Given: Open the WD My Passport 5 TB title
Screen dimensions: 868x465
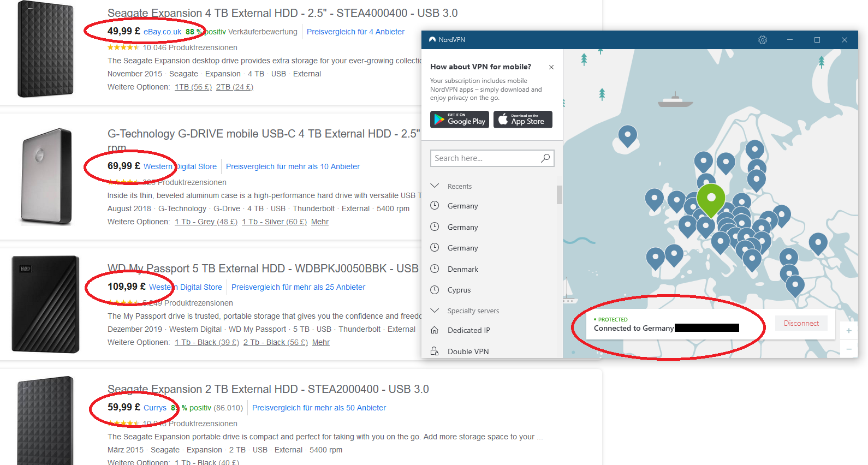Looking at the screenshot, I should (x=263, y=269).
